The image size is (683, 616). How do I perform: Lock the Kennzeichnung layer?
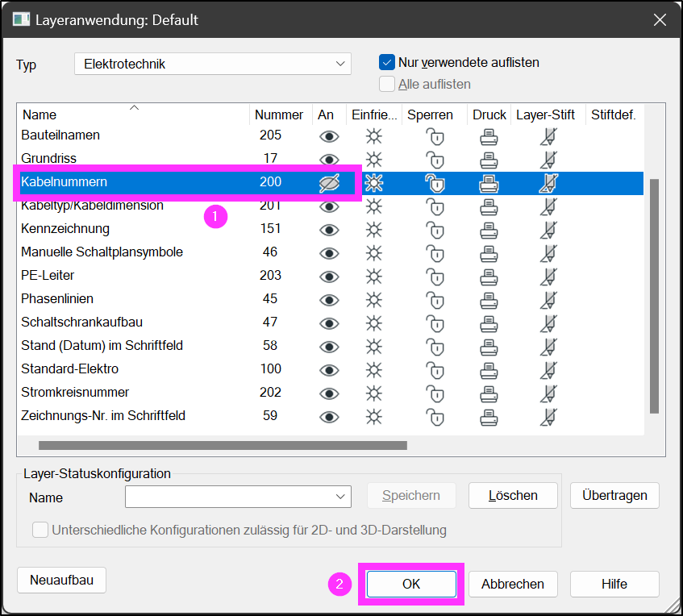[435, 230]
